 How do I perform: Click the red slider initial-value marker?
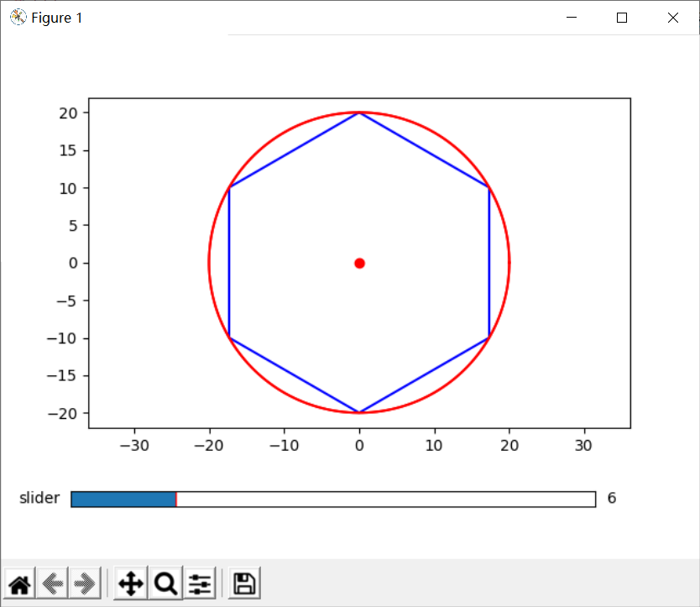[176, 500]
